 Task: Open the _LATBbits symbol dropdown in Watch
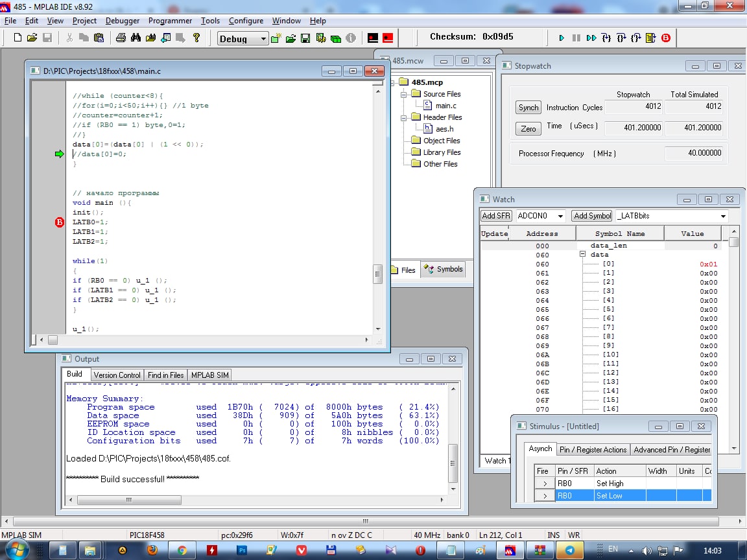point(723,216)
